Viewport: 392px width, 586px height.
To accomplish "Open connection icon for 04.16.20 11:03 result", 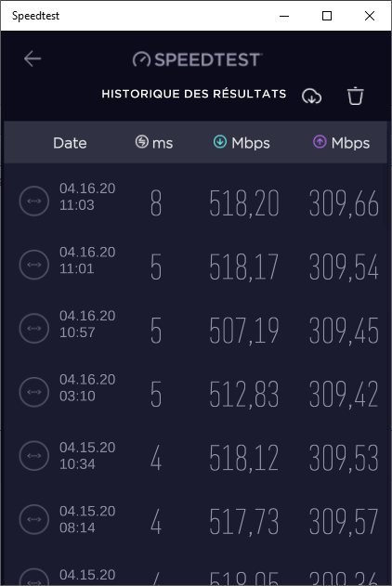I will click(x=34, y=202).
